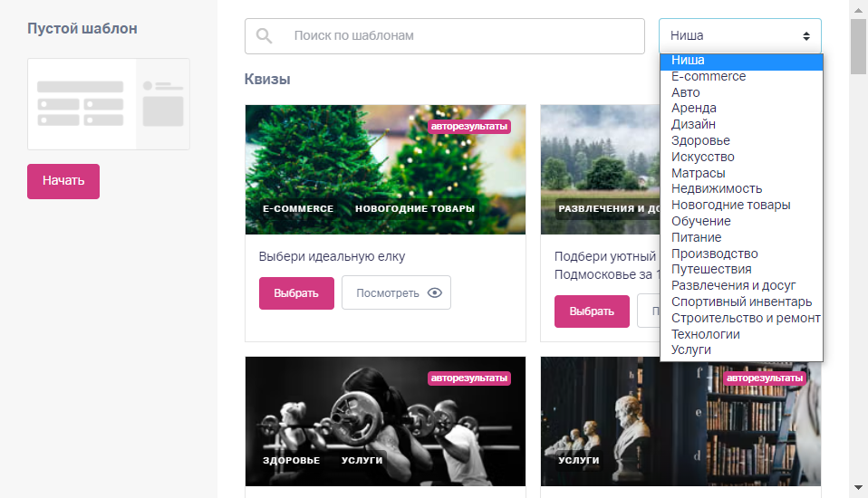Click Выбрать for the елку quiz
The height and width of the screenshot is (498, 868).
pos(296,292)
